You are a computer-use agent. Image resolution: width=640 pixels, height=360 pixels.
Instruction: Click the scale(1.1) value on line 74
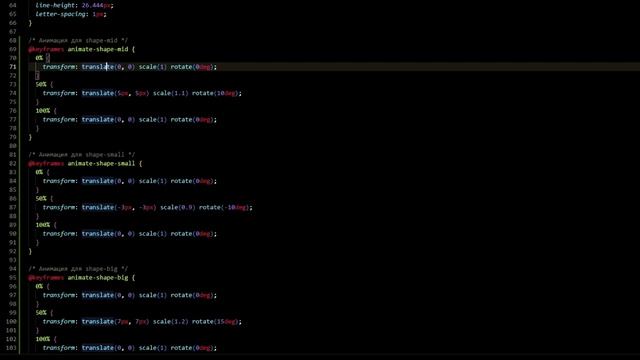pos(171,93)
